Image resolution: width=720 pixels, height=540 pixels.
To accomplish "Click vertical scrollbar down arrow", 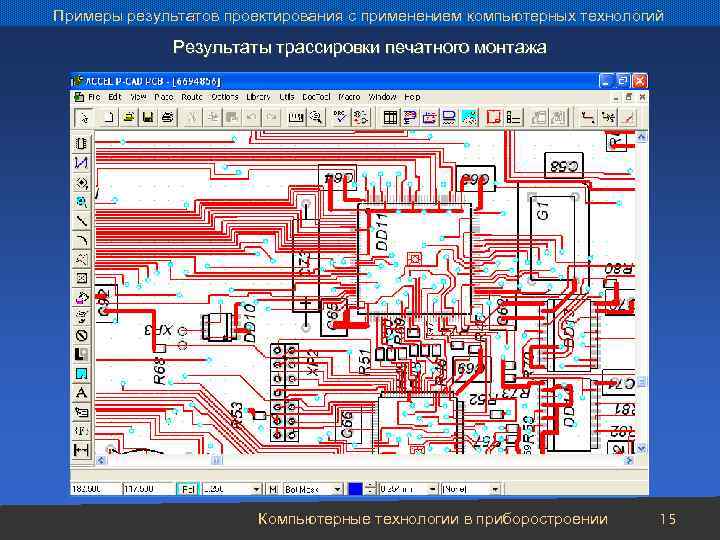I will [x=641, y=448].
